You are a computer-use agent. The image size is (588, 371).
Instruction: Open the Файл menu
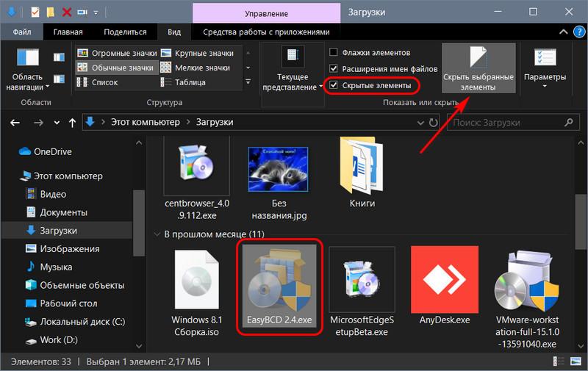[x=22, y=32]
